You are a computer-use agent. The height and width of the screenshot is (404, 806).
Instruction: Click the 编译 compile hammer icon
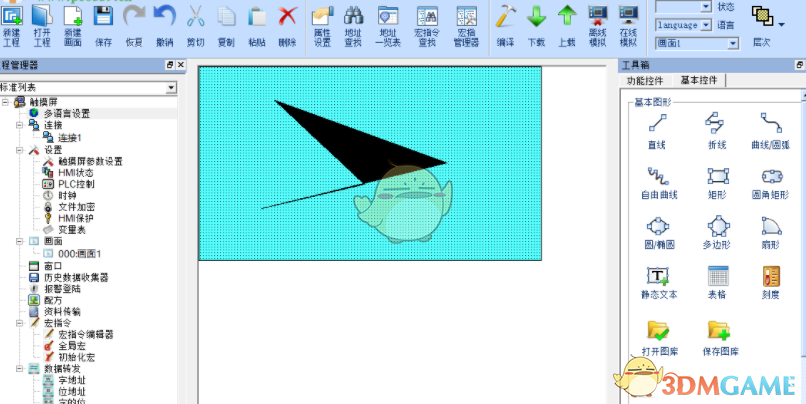tap(505, 24)
